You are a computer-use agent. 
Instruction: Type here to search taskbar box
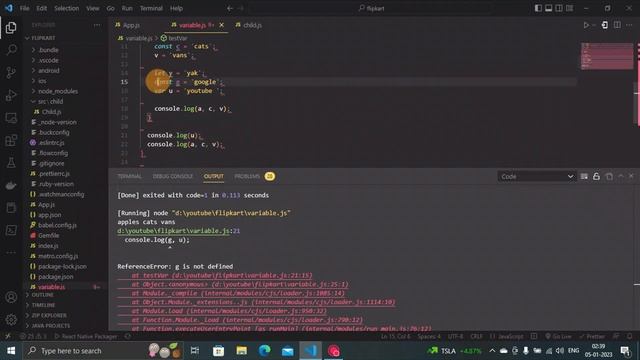(104, 351)
